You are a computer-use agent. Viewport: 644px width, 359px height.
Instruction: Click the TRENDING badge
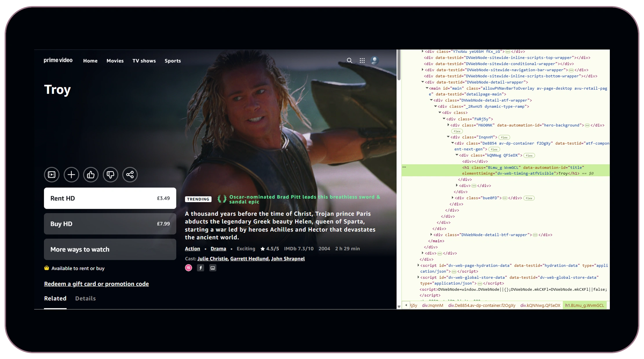tap(198, 199)
